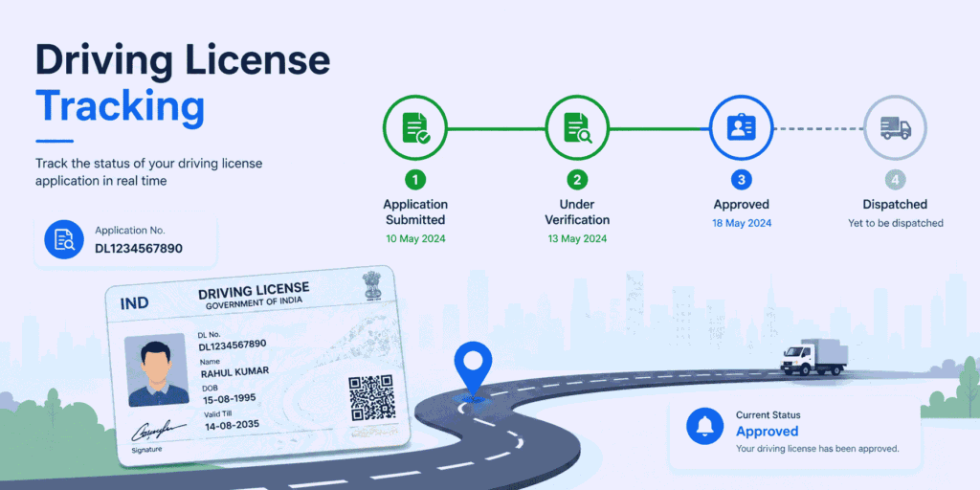980x490 pixels.
Task: Click the Yet to be dispatched text
Action: pyautogui.click(x=895, y=223)
